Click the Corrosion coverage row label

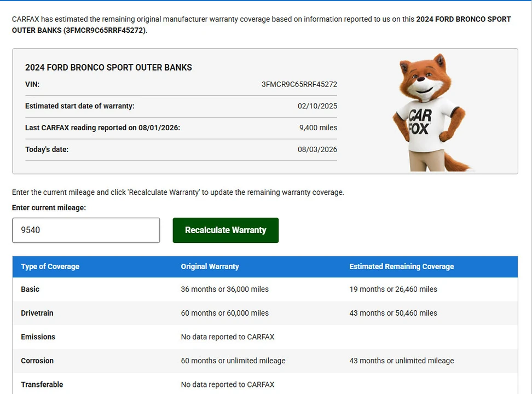[37, 361]
